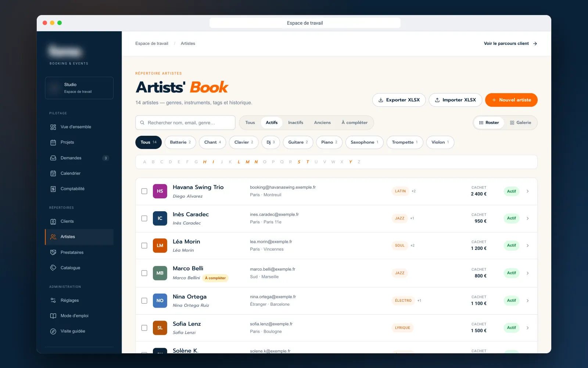The width and height of the screenshot is (588, 368).
Task: Click the marco.belli@exemple.fr email
Action: click(272, 269)
